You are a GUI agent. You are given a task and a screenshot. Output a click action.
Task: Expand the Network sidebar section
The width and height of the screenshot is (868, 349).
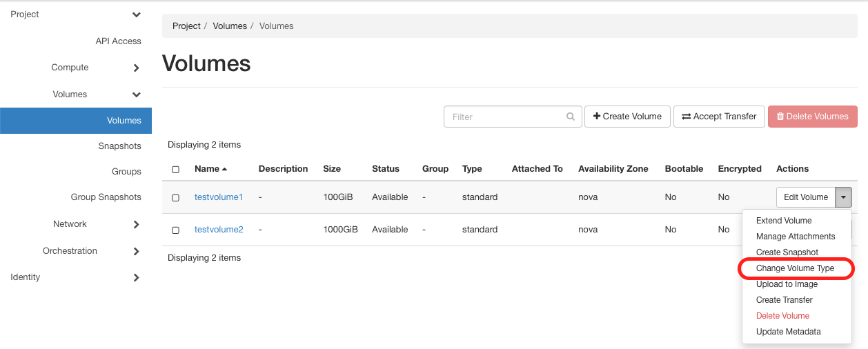(137, 224)
